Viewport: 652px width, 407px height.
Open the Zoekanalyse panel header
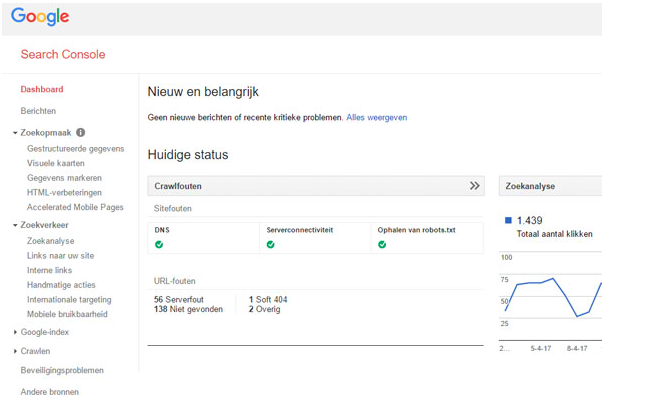[550, 186]
